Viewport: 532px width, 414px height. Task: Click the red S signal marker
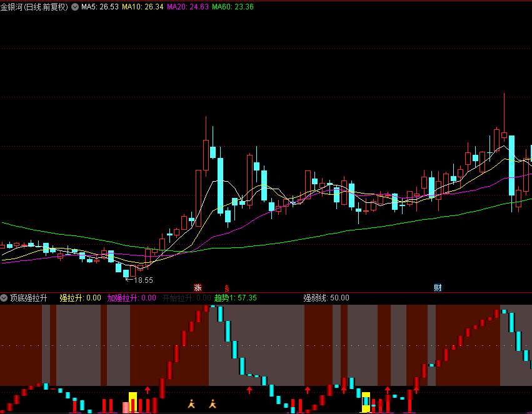[227, 288]
